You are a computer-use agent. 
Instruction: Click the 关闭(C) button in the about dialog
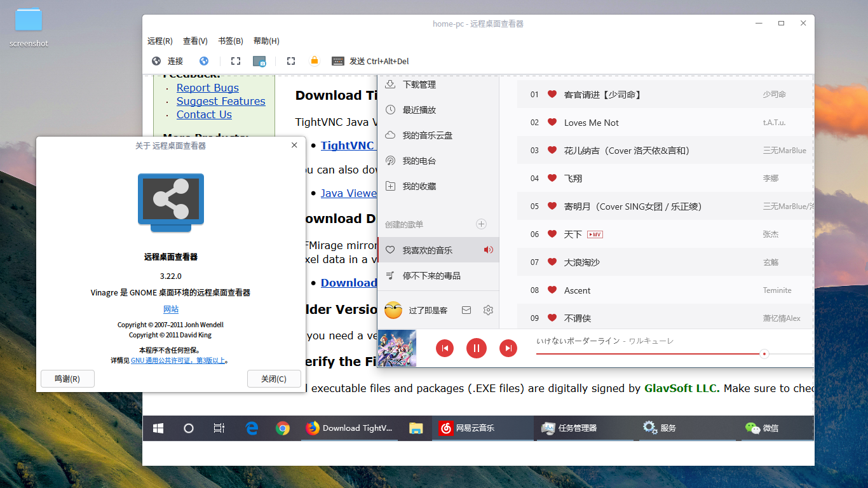[x=274, y=378]
